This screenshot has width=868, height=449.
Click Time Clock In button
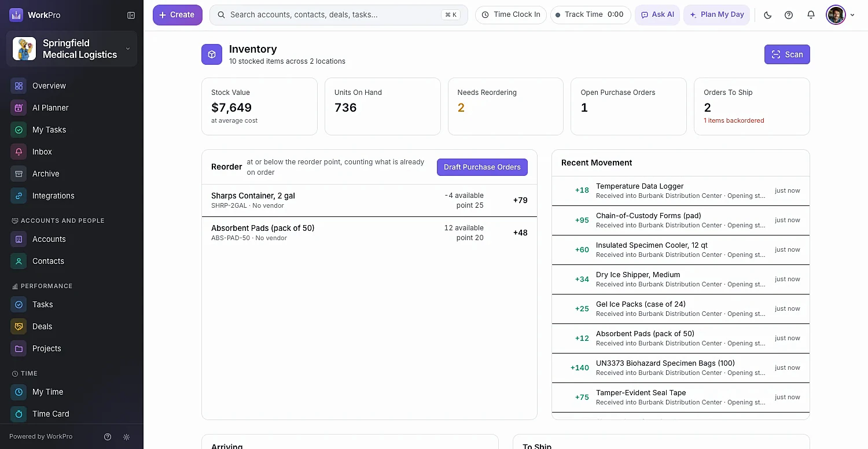click(511, 15)
